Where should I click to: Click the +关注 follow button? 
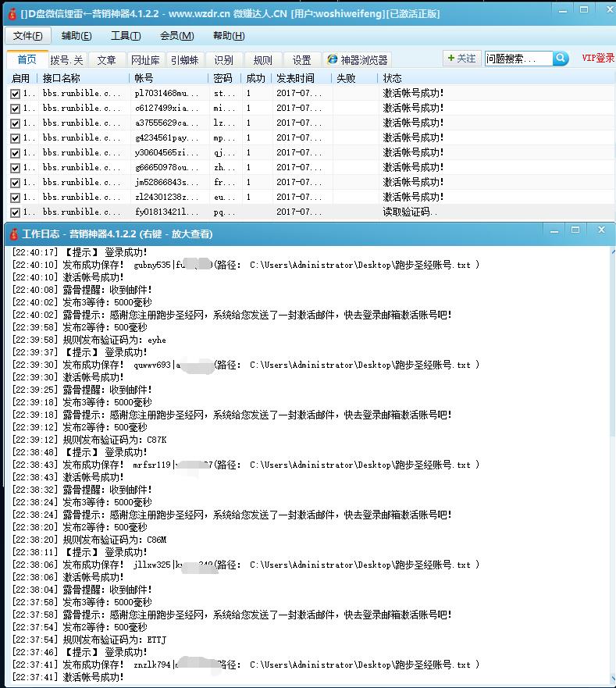pos(461,59)
